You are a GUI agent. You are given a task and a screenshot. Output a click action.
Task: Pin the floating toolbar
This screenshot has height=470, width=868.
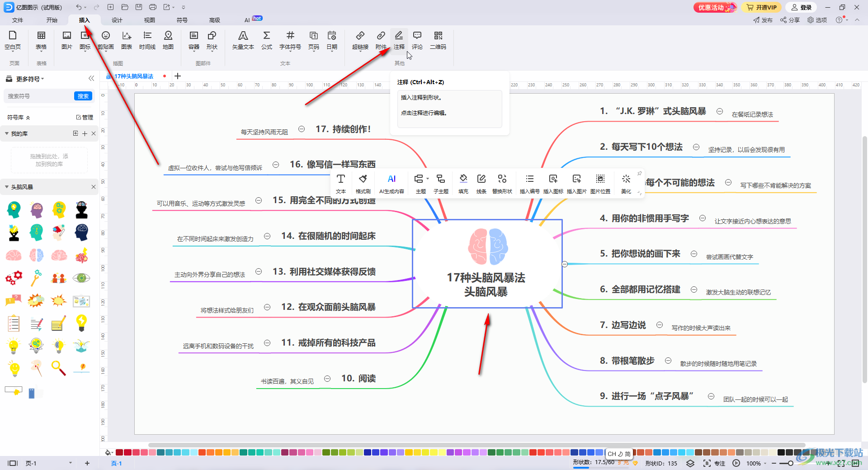(640, 174)
